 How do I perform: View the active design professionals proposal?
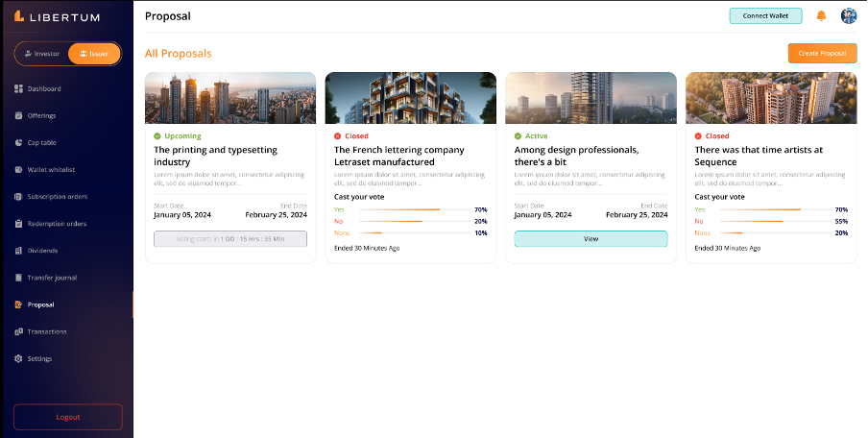click(591, 238)
